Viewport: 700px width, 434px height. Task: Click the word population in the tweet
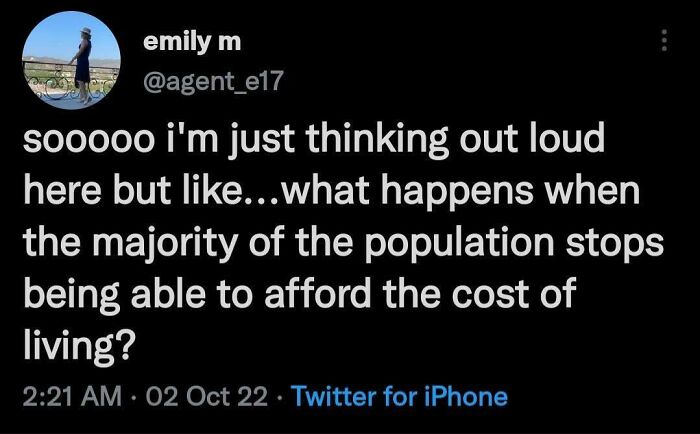click(459, 244)
